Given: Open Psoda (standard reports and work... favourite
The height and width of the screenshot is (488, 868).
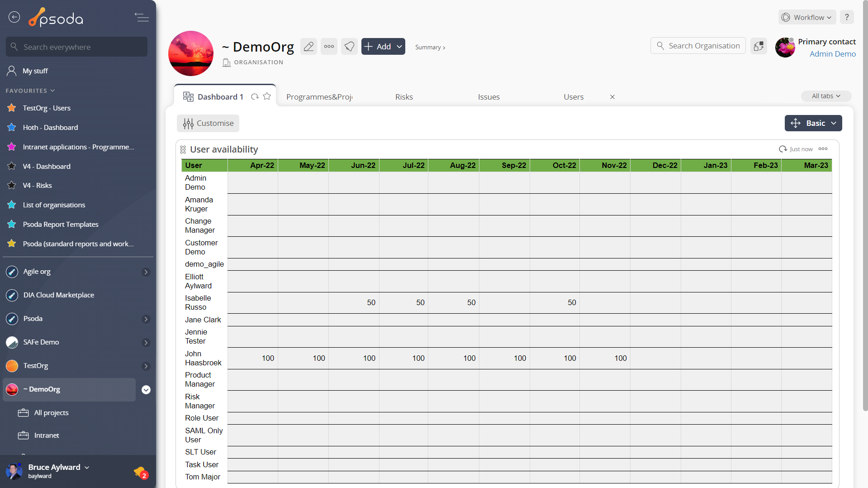Looking at the screenshot, I should (78, 244).
